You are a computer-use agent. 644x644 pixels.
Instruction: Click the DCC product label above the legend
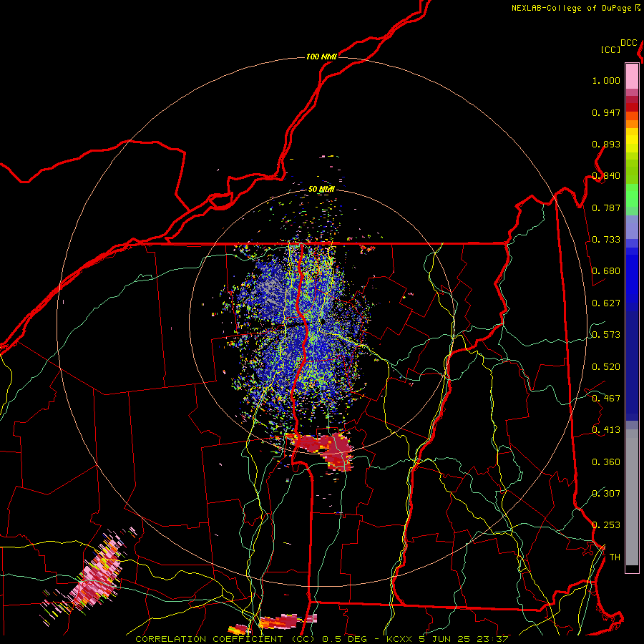(628, 43)
